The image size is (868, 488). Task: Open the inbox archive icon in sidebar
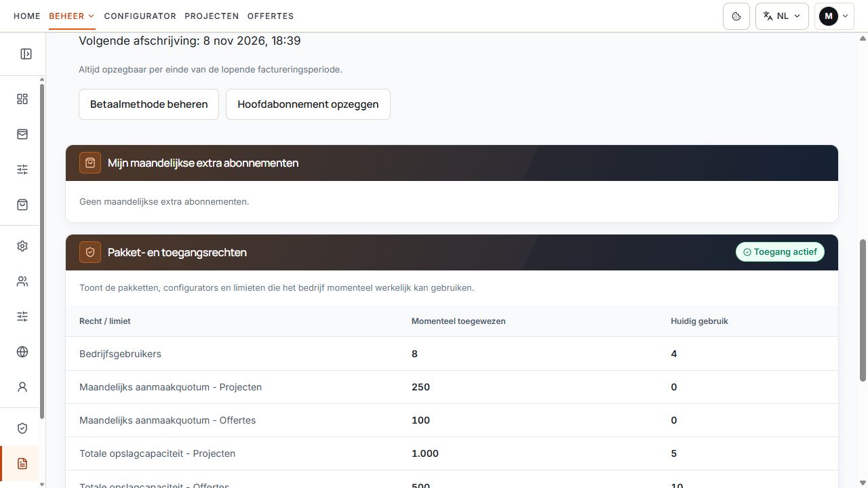point(22,134)
